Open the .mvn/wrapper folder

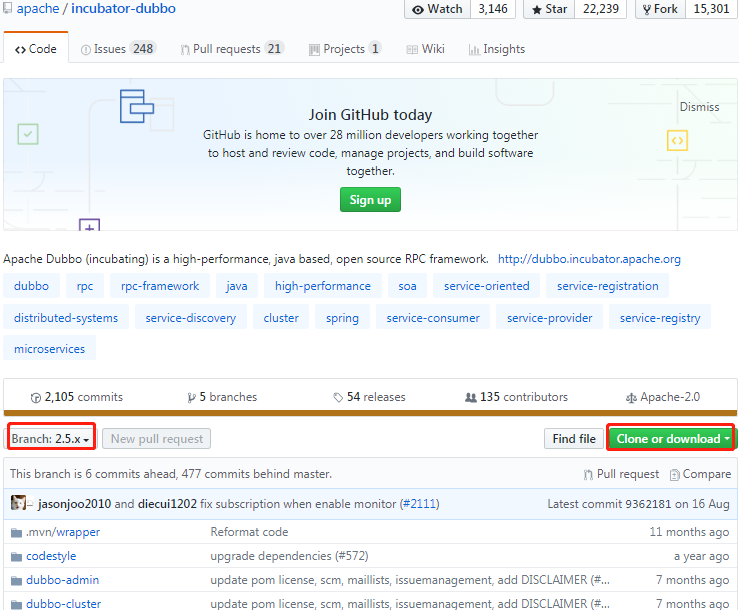click(63, 532)
